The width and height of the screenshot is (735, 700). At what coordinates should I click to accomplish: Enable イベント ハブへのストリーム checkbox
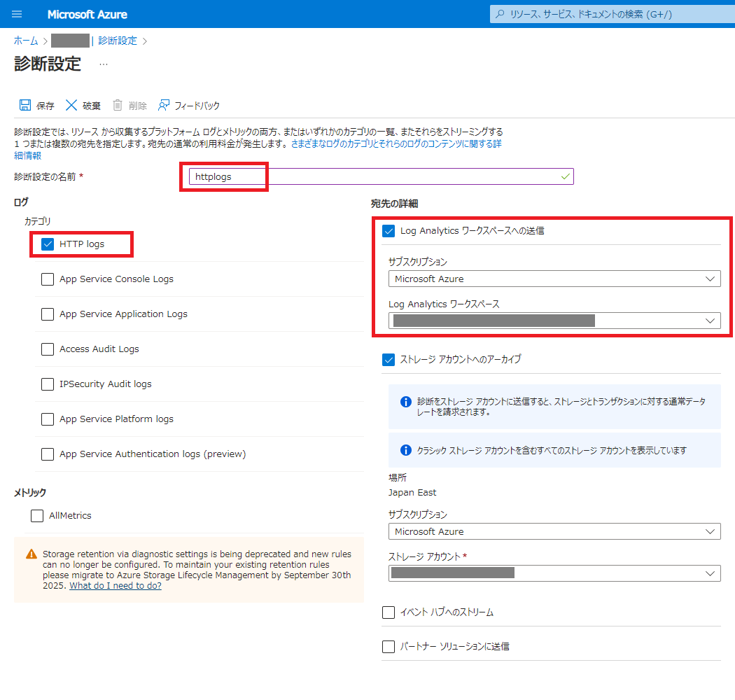click(388, 612)
